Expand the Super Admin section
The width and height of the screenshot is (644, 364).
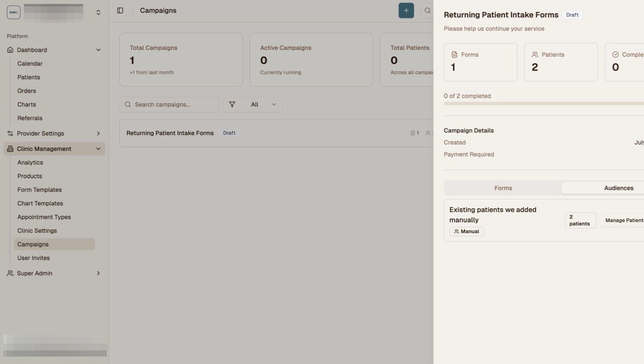click(98, 273)
